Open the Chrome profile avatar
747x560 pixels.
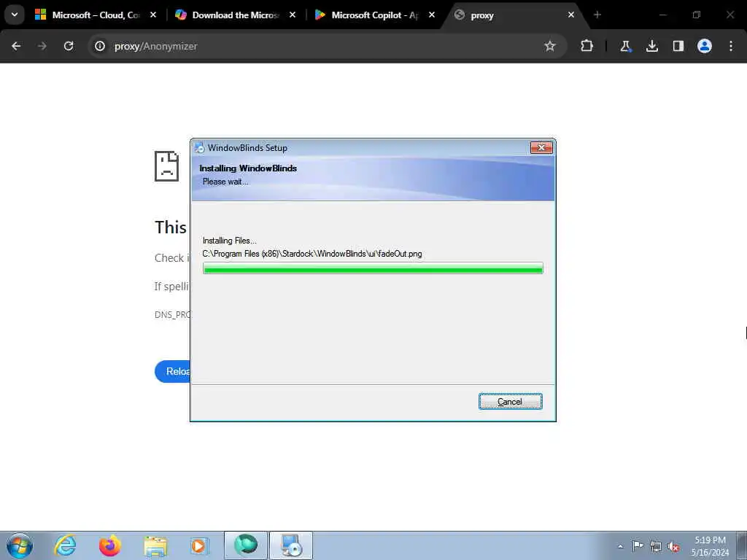(x=705, y=46)
